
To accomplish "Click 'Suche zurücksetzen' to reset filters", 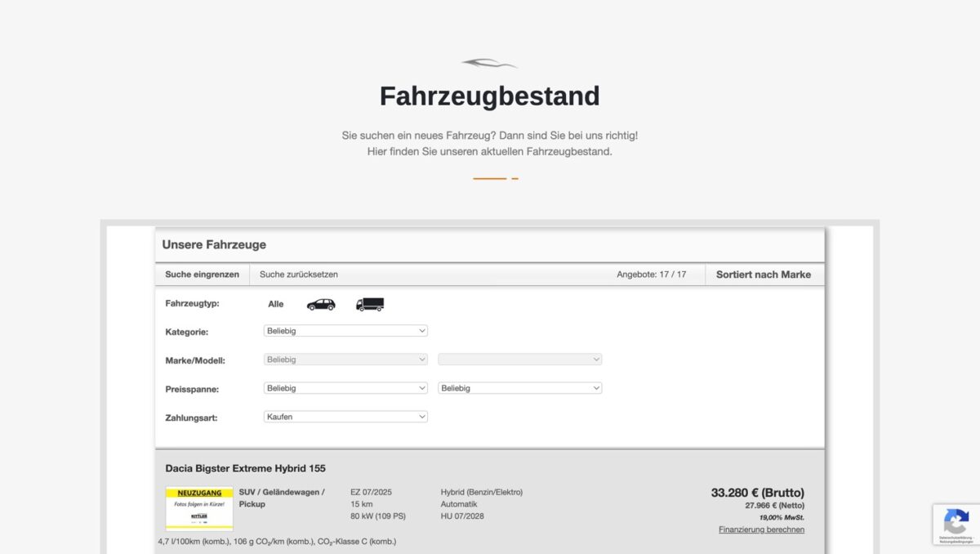I will [299, 275].
